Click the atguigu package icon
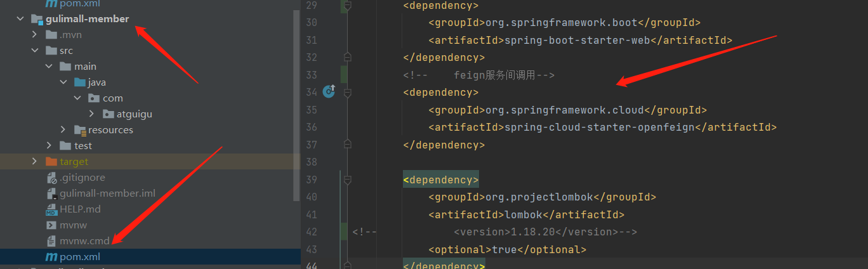The image size is (868, 269). [108, 114]
